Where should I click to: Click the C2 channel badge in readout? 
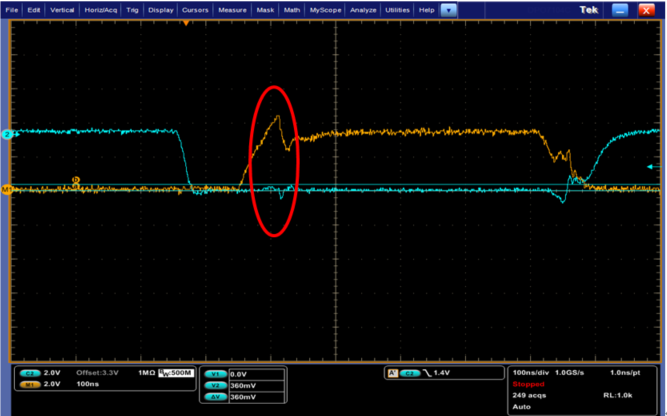(x=32, y=371)
